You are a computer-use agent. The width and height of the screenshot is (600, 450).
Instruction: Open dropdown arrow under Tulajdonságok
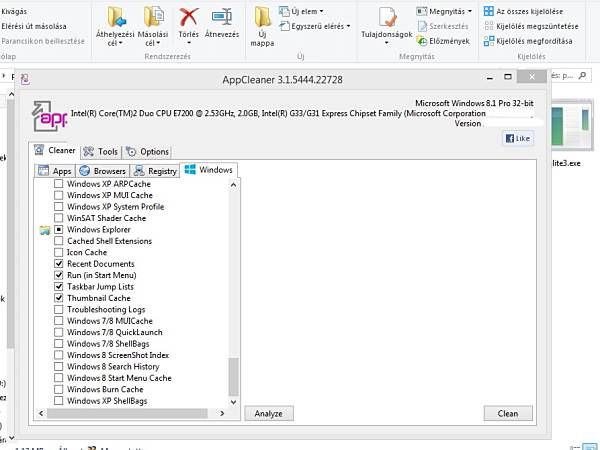point(386,43)
